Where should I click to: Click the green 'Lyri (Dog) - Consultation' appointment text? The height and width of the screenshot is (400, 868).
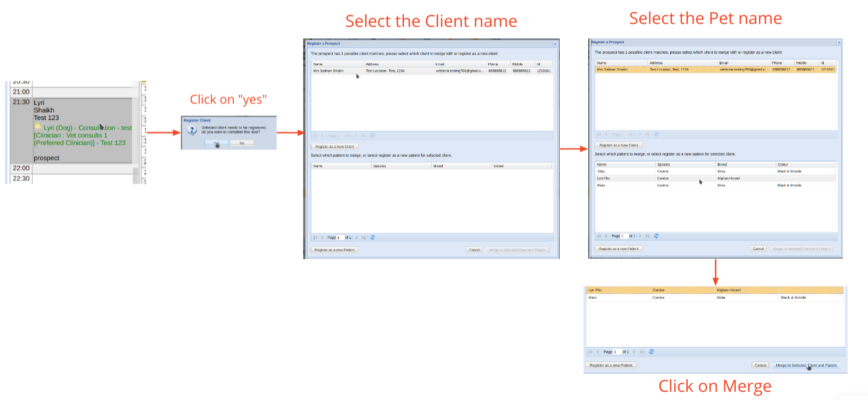coord(83,135)
